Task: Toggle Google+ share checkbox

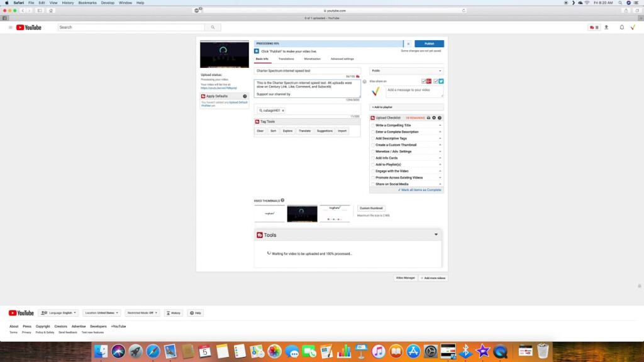Action: [x=424, y=81]
